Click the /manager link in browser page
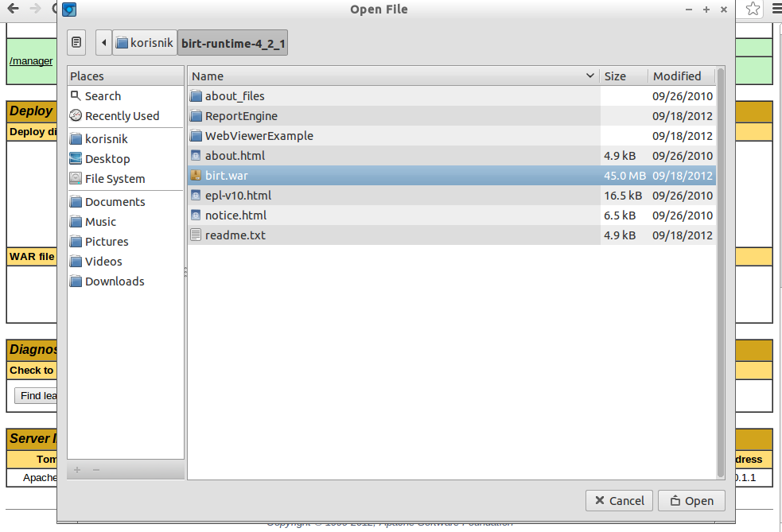 [x=31, y=60]
